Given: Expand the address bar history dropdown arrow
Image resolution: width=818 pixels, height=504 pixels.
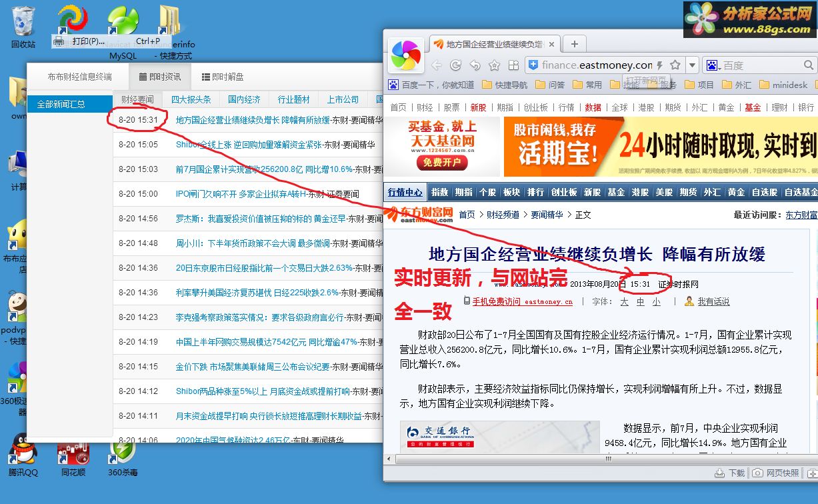Looking at the screenshot, I should pos(692,65).
